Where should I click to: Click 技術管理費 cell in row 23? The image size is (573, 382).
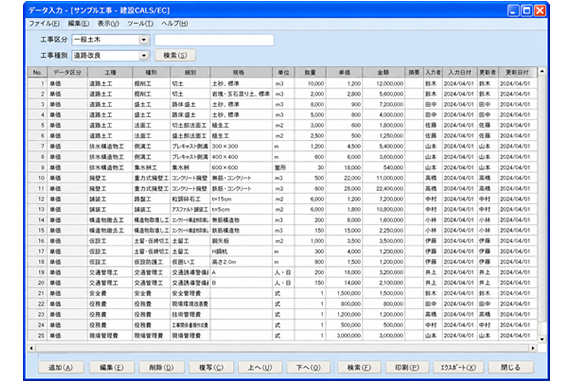click(x=190, y=314)
